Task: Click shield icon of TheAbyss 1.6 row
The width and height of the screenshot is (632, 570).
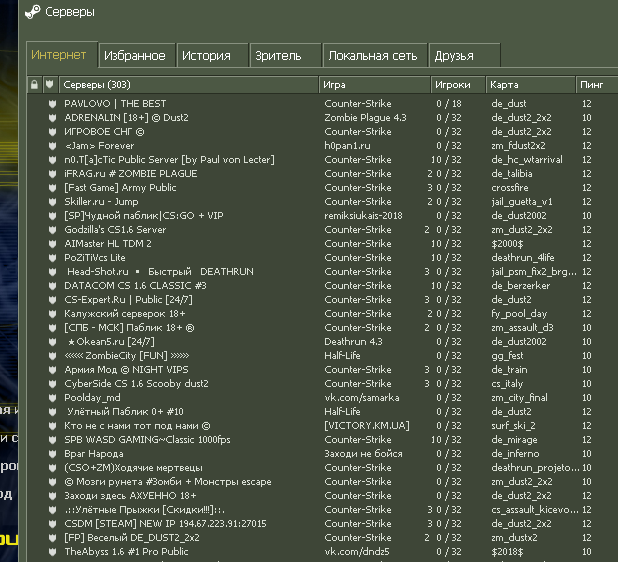Action: tap(52, 552)
